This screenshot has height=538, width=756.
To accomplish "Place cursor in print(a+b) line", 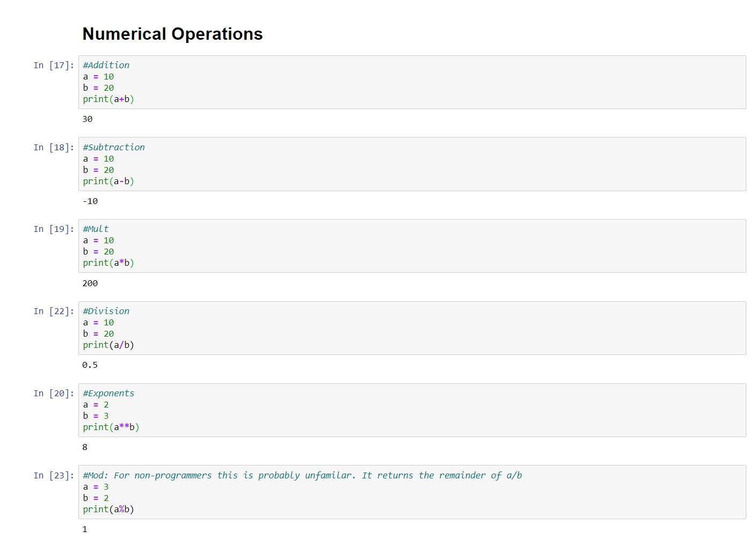I will [x=108, y=99].
